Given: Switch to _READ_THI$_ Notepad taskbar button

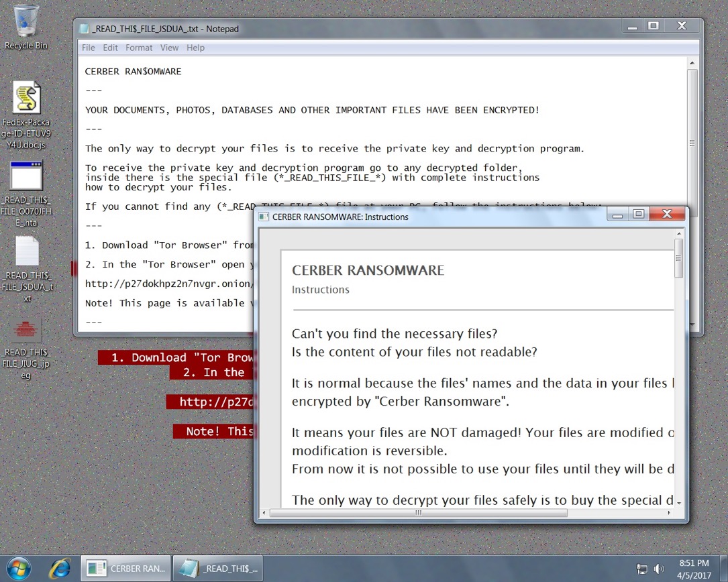Looking at the screenshot, I should [218, 569].
